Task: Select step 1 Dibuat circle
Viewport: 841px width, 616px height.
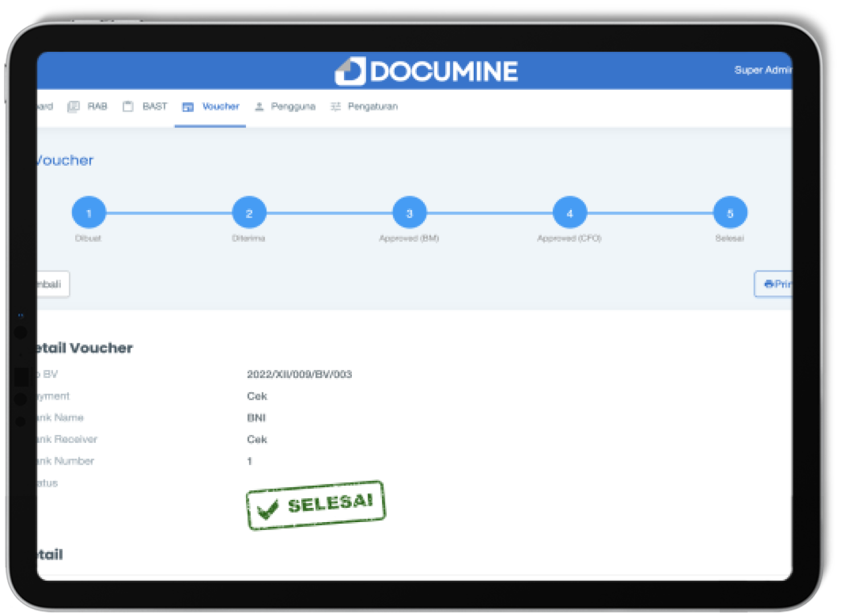Action: click(x=89, y=213)
